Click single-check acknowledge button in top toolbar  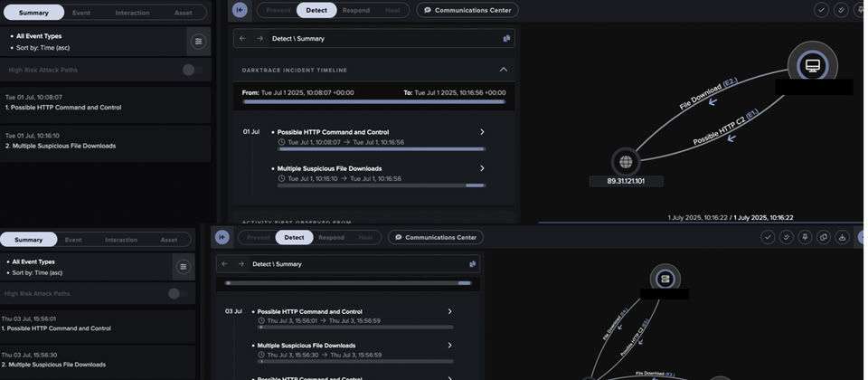[x=821, y=10]
